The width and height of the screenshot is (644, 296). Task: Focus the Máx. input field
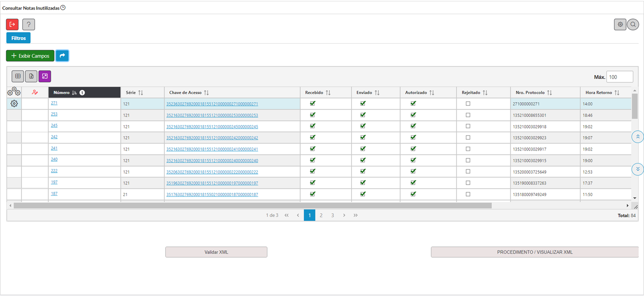click(x=620, y=77)
